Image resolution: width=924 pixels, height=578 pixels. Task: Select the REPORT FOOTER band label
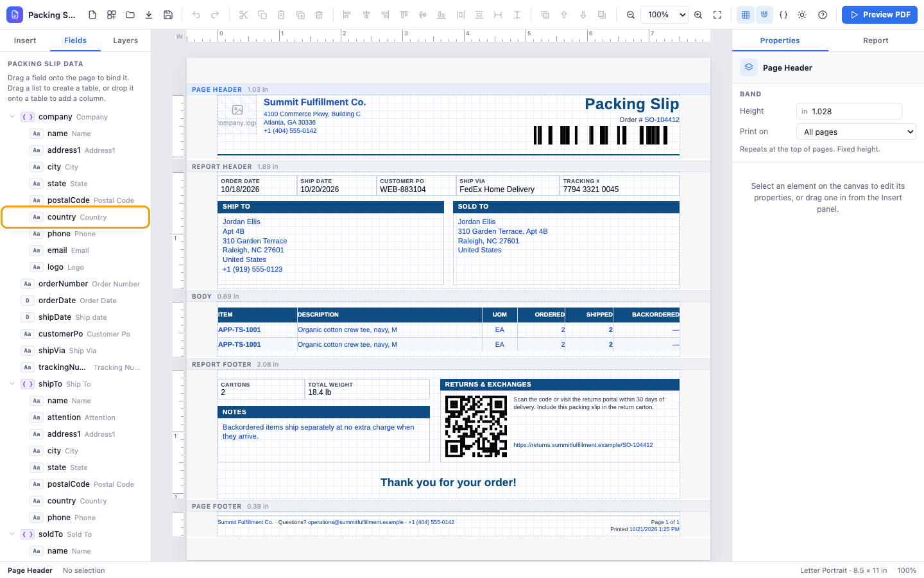pos(221,365)
